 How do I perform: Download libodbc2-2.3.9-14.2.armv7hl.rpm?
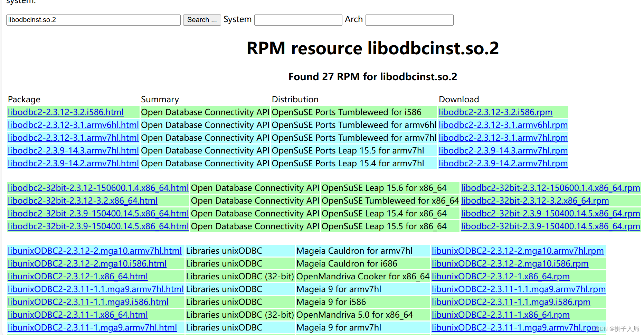pos(503,163)
